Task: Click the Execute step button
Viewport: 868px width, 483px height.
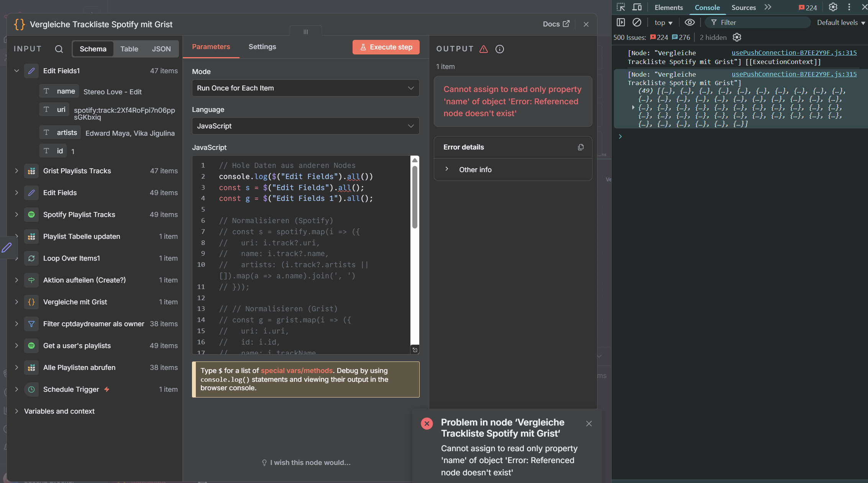Action: coord(386,47)
